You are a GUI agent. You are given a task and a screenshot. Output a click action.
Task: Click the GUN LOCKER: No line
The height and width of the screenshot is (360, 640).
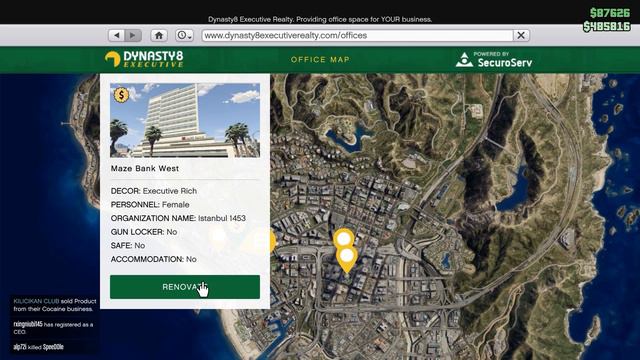coord(144,232)
